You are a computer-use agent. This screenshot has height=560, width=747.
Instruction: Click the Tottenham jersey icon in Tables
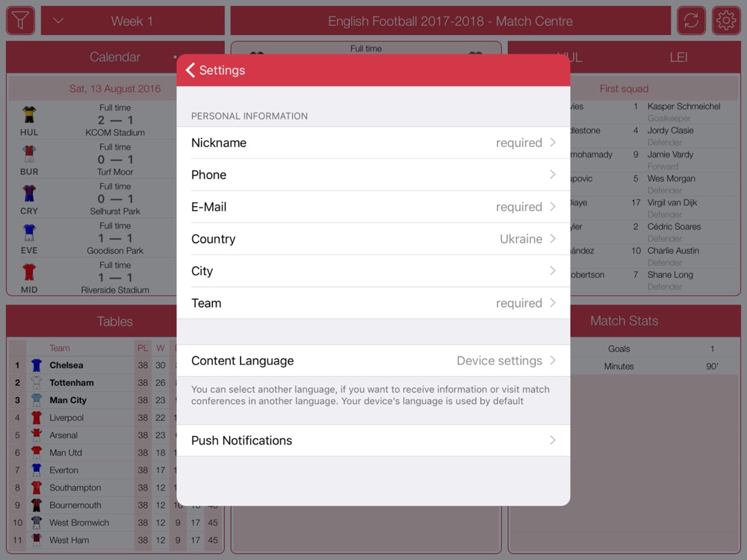click(36, 382)
